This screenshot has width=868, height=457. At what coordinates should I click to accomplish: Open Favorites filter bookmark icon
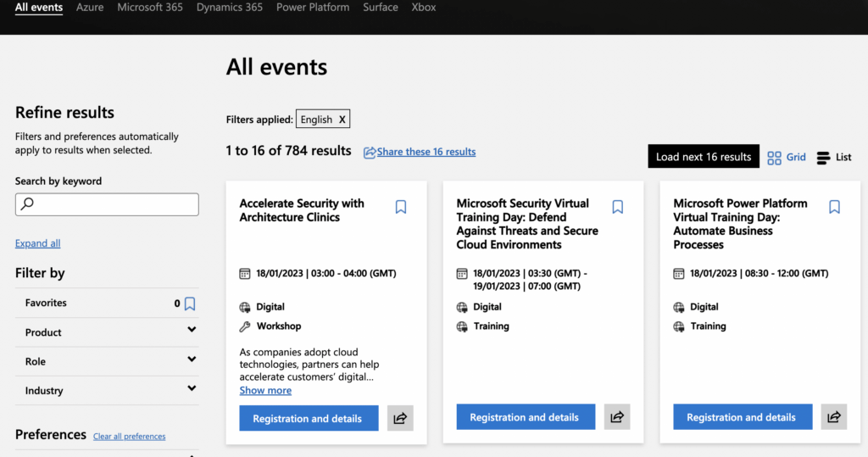point(190,304)
